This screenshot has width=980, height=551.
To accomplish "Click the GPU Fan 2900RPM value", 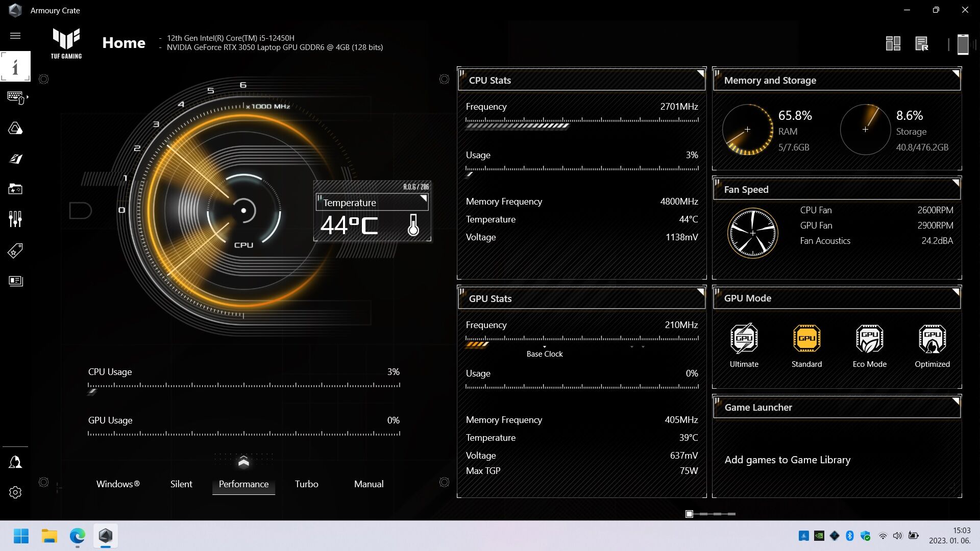I will click(x=935, y=226).
